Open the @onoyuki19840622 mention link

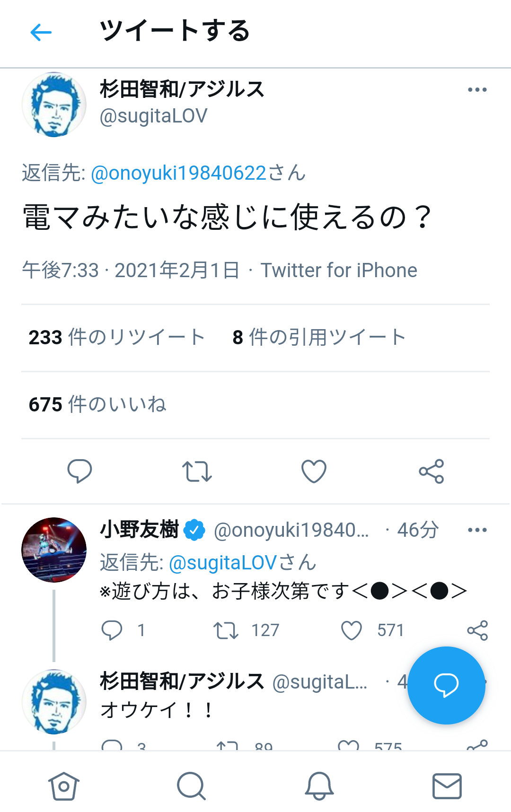[x=178, y=173]
